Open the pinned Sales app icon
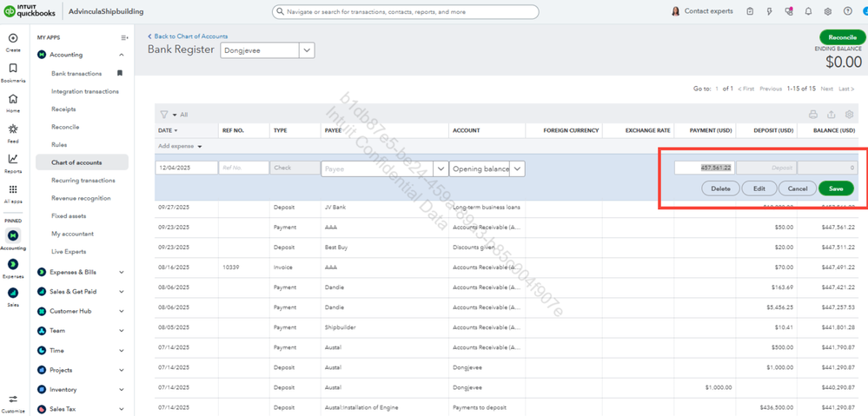The height and width of the screenshot is (416, 868). point(13,293)
